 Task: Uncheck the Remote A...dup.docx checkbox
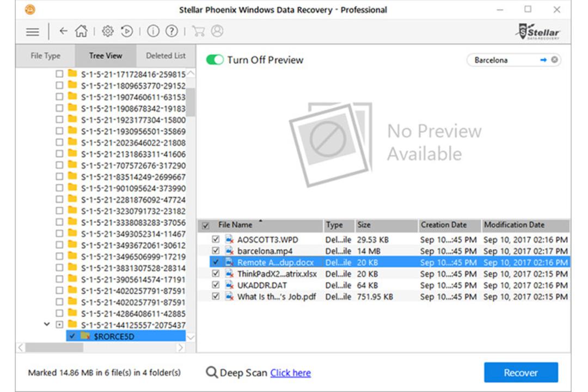pyautogui.click(x=216, y=262)
